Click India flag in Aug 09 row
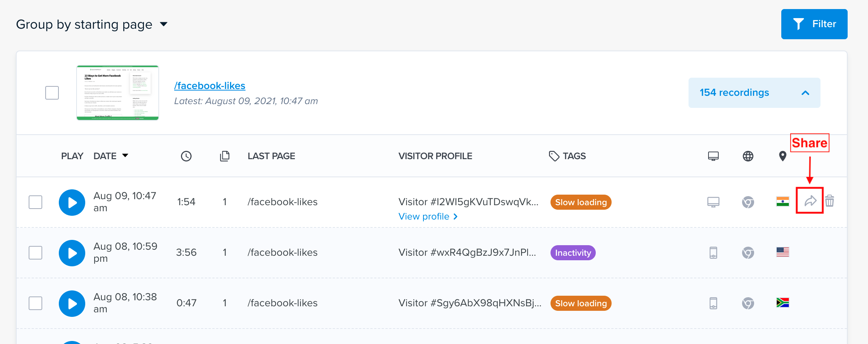This screenshot has height=344, width=868. (x=783, y=202)
